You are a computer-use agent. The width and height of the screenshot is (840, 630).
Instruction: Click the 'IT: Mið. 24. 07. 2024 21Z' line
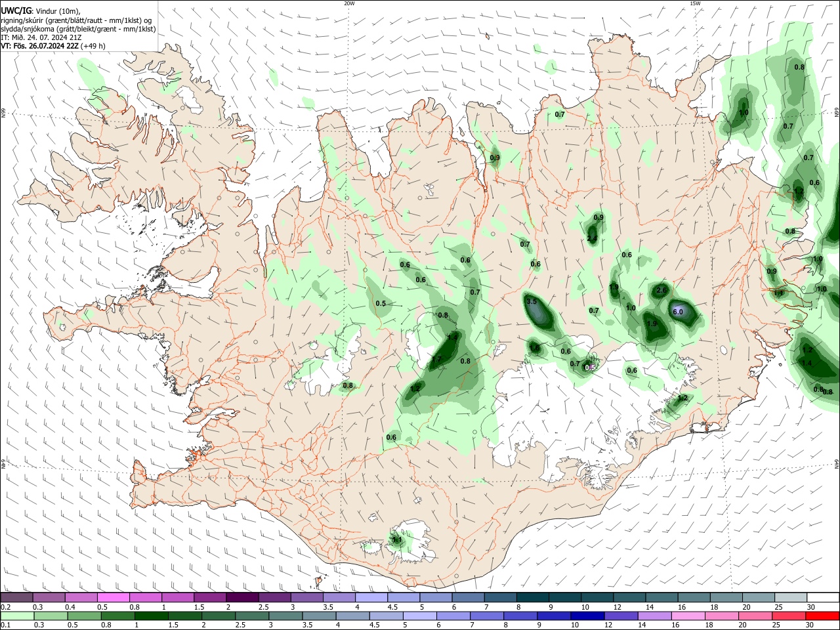pos(41,37)
